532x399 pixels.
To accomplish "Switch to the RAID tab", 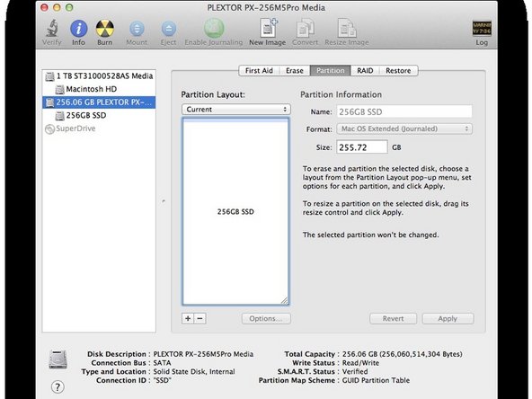I will click(x=365, y=71).
